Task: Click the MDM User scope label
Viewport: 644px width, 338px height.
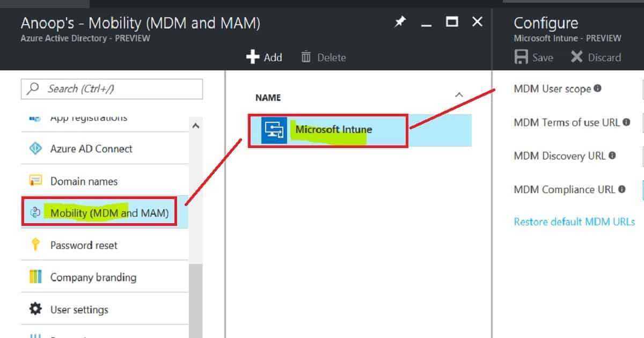Action: tap(552, 89)
